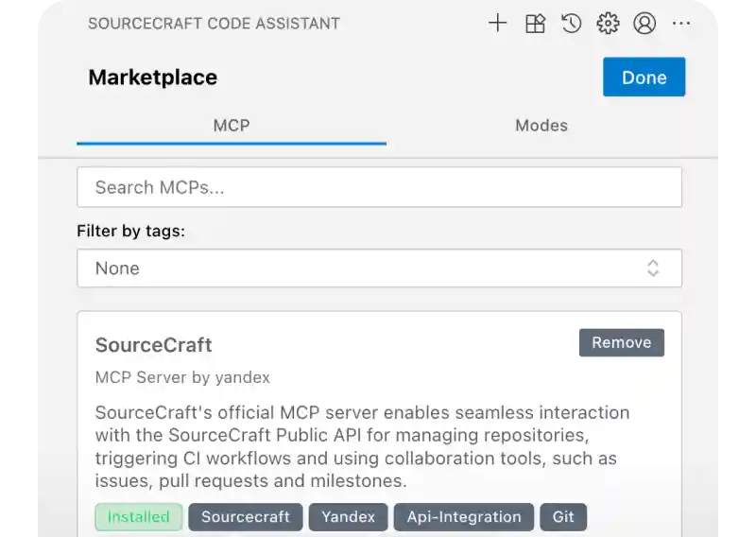Click the MCP Server by yandex author text
Viewport: 756px width, 537px height.
(182, 377)
